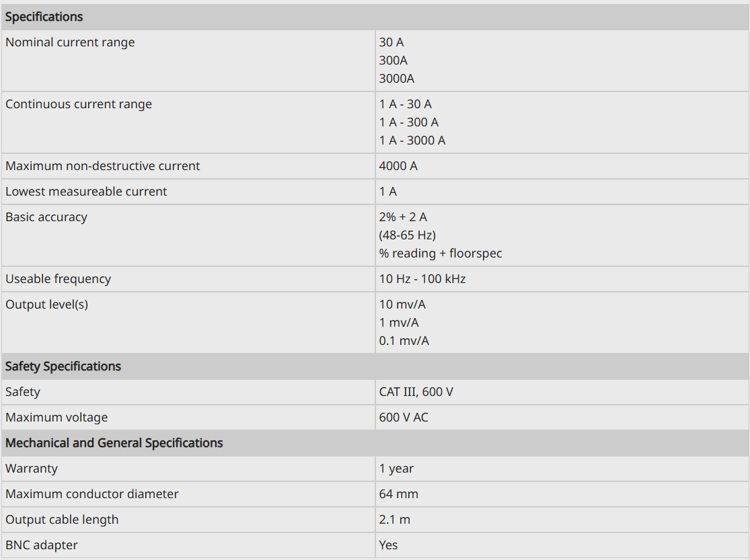This screenshot has width=750, height=560.
Task: Click the Basic accuracy row label
Action: (x=46, y=217)
